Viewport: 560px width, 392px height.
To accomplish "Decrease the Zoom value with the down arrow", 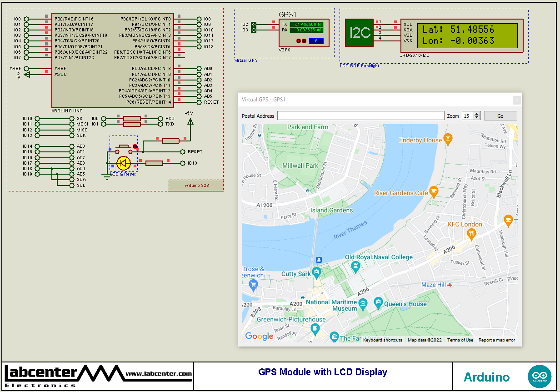I will point(476,117).
